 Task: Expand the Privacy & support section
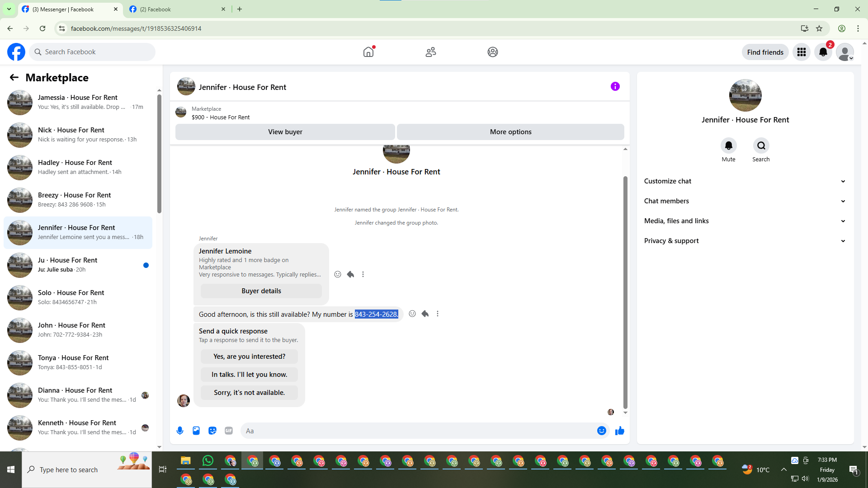(745, 241)
